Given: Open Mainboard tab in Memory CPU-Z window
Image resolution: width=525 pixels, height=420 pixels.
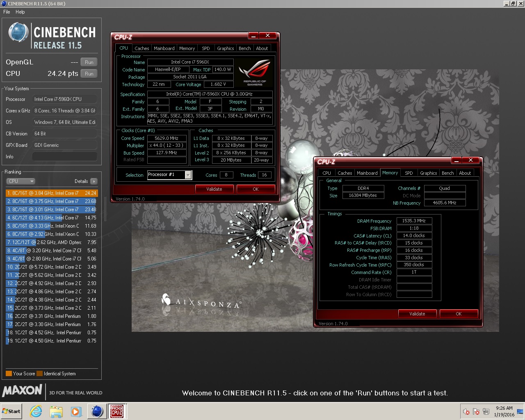Looking at the screenshot, I should 367,173.
